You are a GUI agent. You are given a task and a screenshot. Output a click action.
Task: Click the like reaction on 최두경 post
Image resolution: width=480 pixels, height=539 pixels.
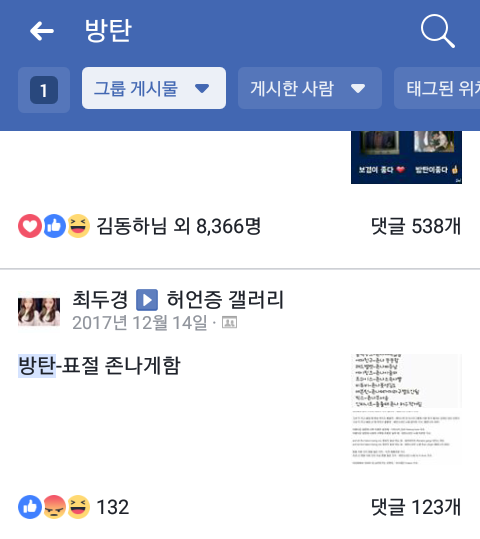[x=30, y=507]
